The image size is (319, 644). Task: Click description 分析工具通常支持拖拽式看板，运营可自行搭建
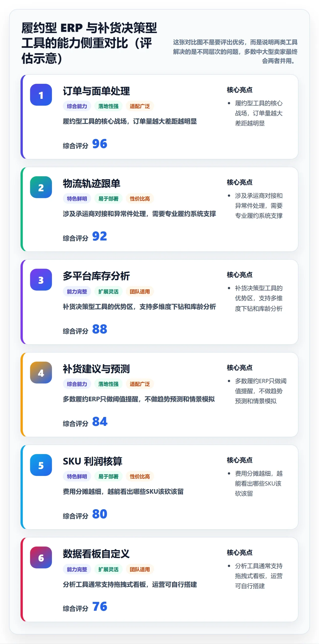point(130,584)
